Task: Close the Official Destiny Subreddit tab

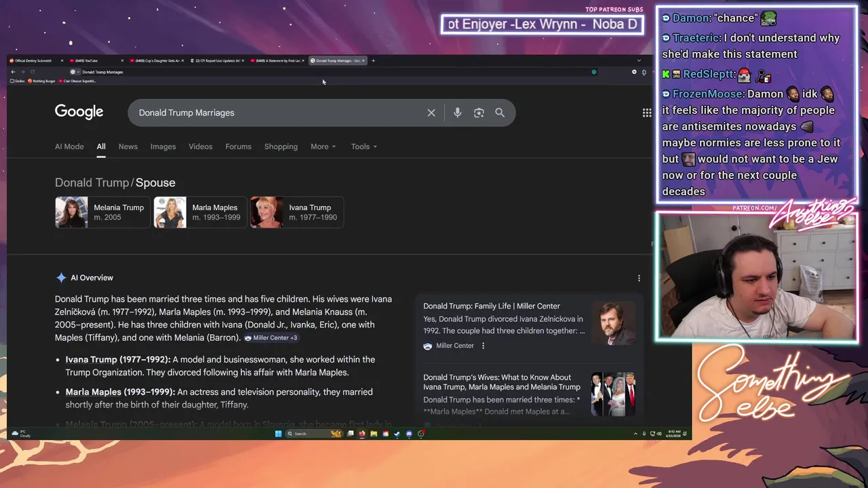Action: tap(62, 60)
